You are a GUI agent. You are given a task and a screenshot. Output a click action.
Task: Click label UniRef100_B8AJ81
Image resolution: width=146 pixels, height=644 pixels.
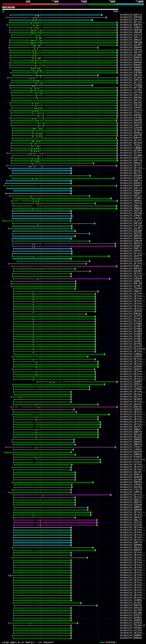[131, 407]
